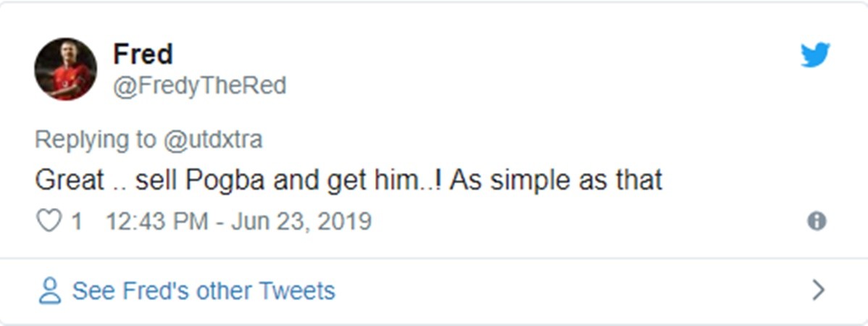The height and width of the screenshot is (326, 868).
Task: Click the right chevron arrow in footer
Action: [x=818, y=291]
